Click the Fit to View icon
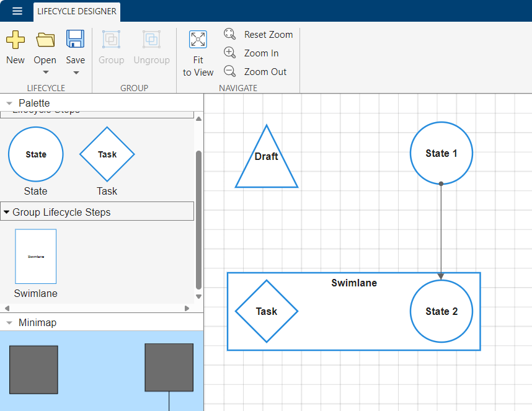Viewport: 532px width, 411px height. (x=198, y=40)
